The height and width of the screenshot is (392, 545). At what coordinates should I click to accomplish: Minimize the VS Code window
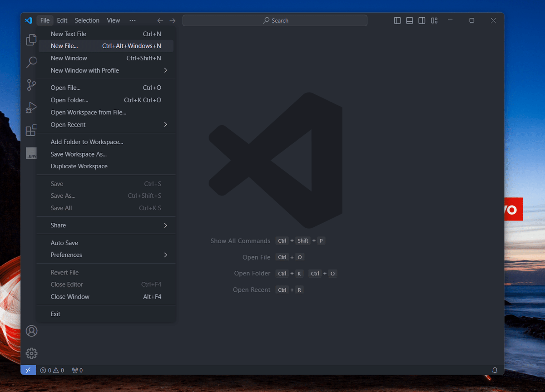pyautogui.click(x=450, y=20)
